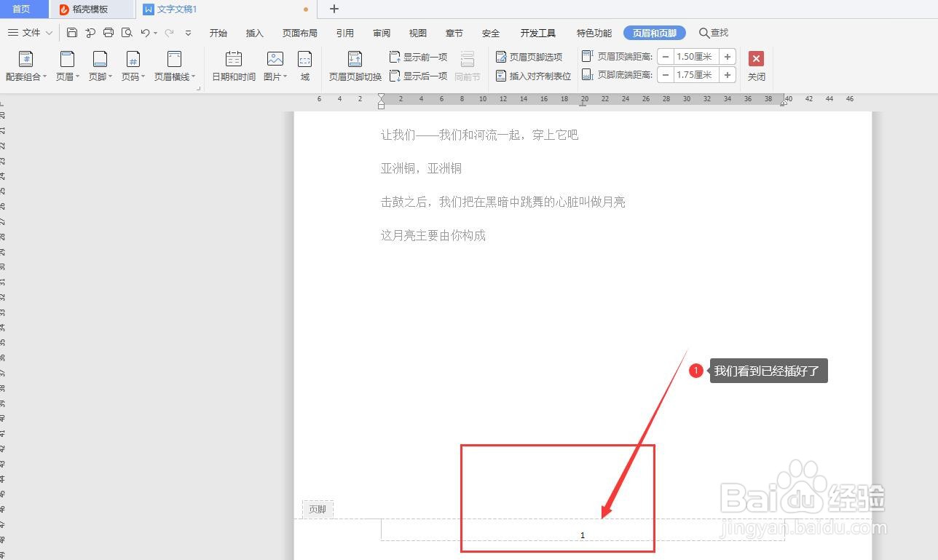Viewport: 938px width, 560px height.
Task: Click the page number 1 in footer
Action: 583,535
